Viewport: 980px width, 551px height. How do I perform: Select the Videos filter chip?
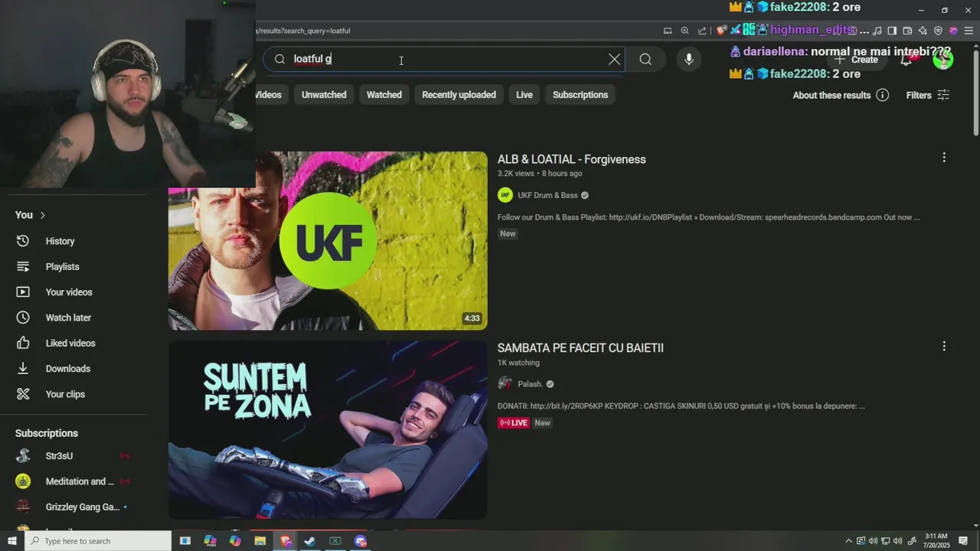(269, 95)
